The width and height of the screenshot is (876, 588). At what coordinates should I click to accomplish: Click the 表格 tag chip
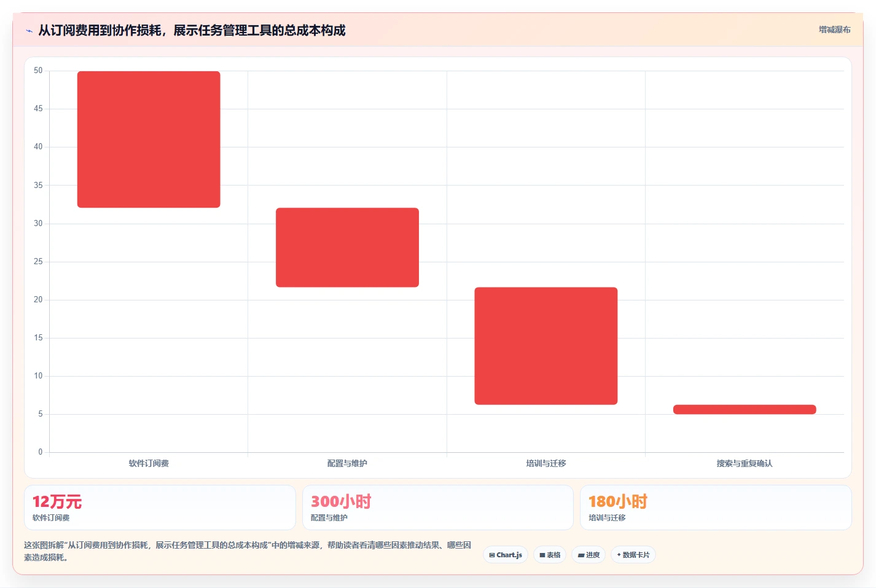pos(550,555)
